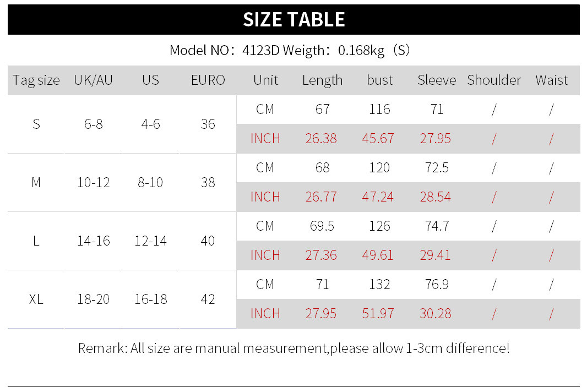
Task: Click the SIZE TABLE title banner
Action: pos(293,19)
